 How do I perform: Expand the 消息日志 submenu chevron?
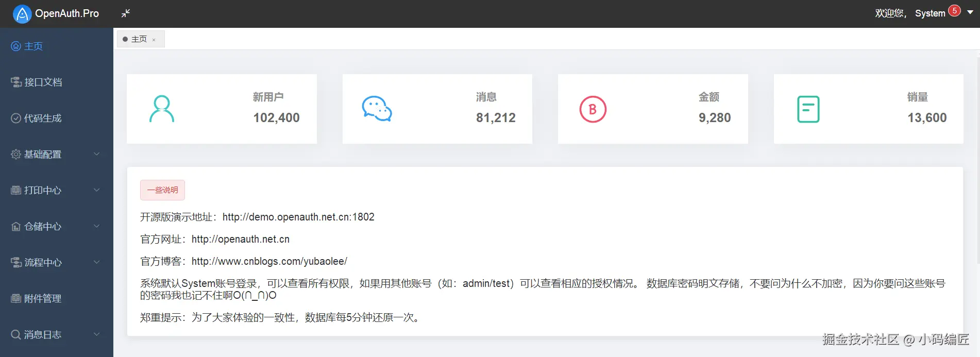[x=96, y=334]
